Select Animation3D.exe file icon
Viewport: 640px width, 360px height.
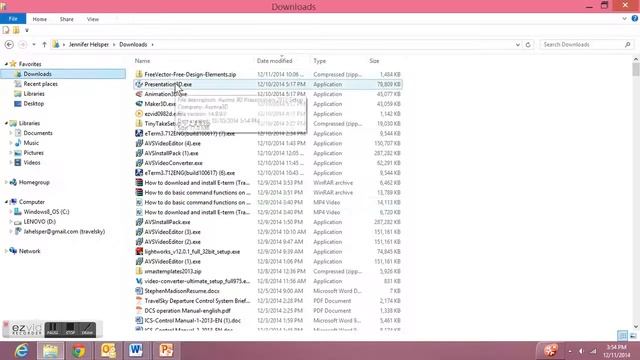(x=139, y=94)
